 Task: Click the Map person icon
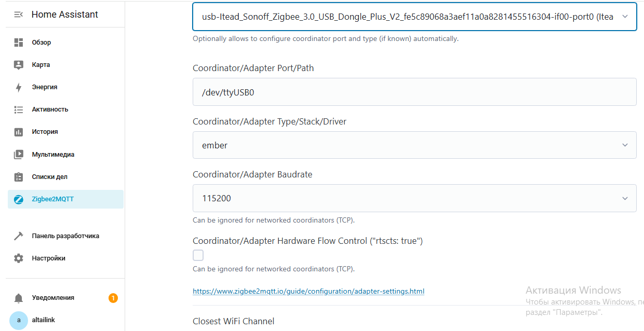pos(19,65)
